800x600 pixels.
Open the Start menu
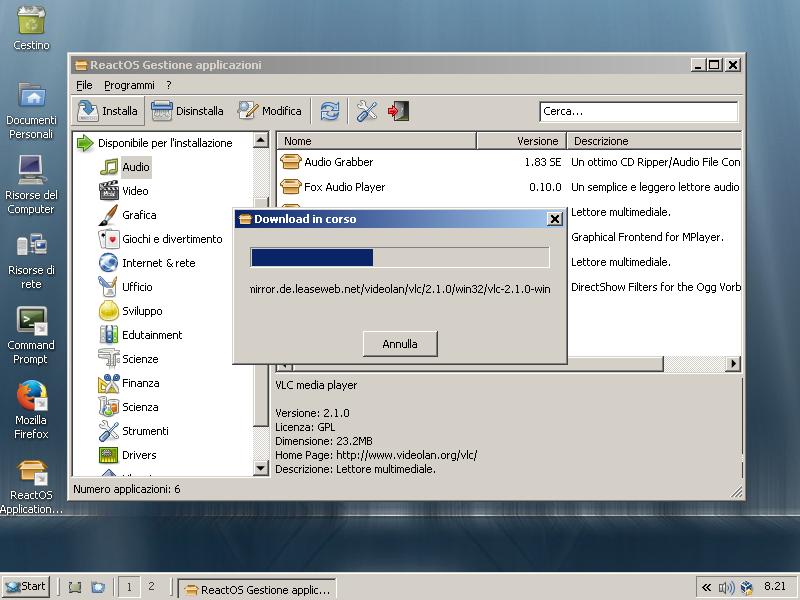click(26, 587)
